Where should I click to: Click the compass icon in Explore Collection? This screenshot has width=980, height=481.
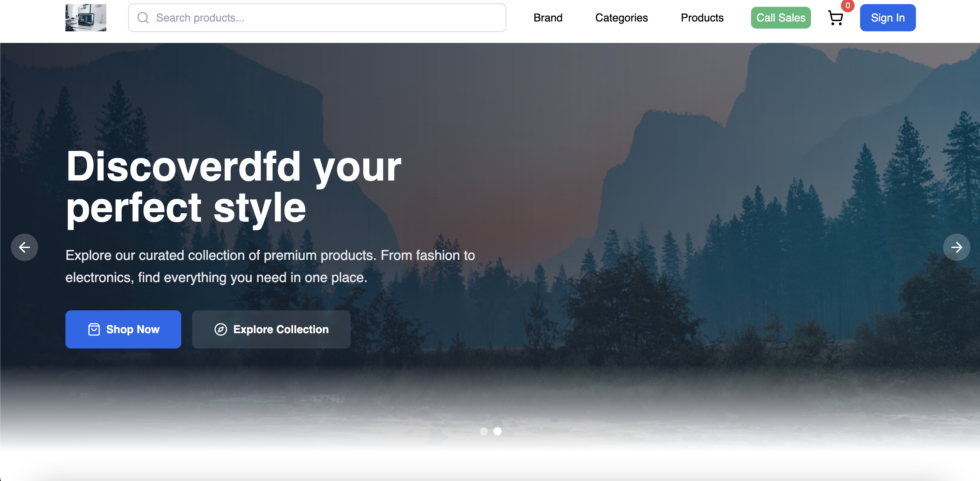tap(221, 329)
